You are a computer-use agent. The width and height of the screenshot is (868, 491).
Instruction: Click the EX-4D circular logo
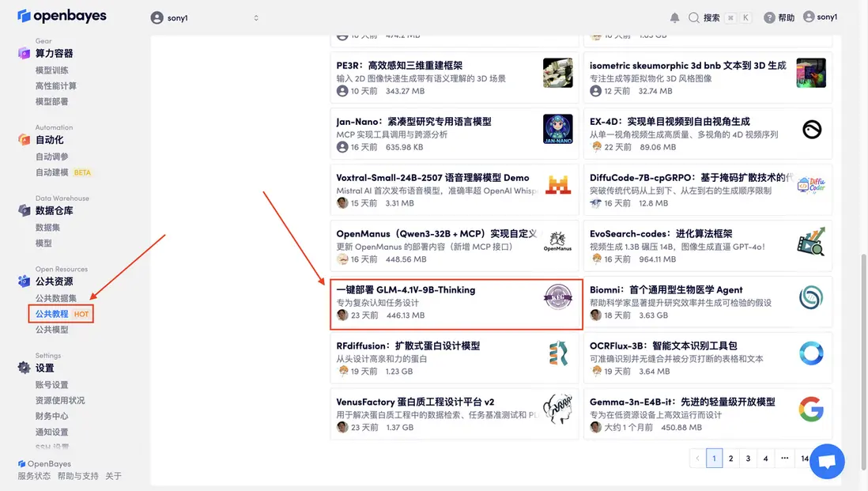point(812,130)
